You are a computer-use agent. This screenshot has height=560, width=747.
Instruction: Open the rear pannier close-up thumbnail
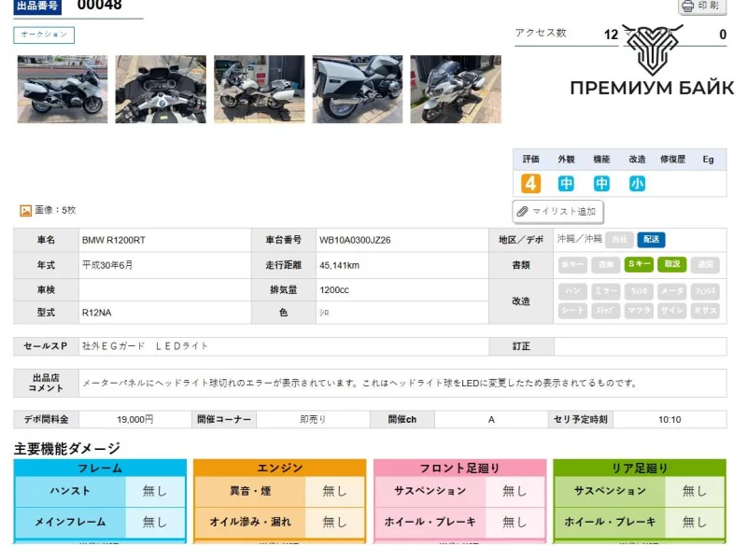pos(358,90)
